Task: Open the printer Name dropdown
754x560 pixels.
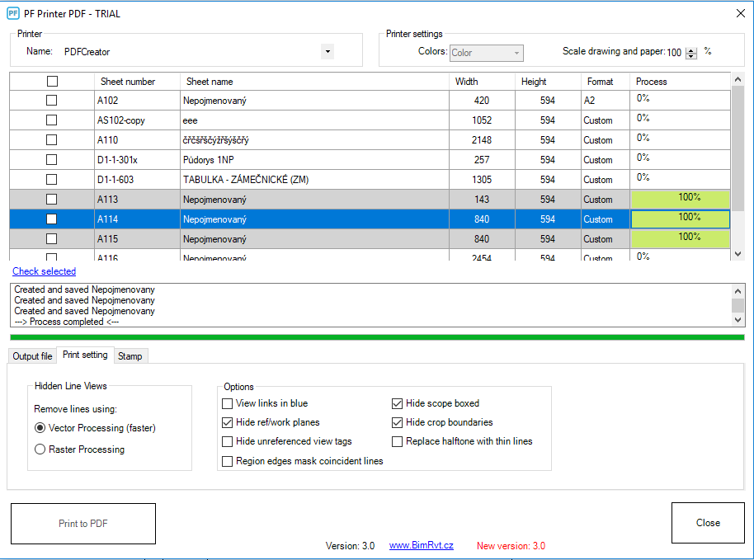Action: point(327,50)
